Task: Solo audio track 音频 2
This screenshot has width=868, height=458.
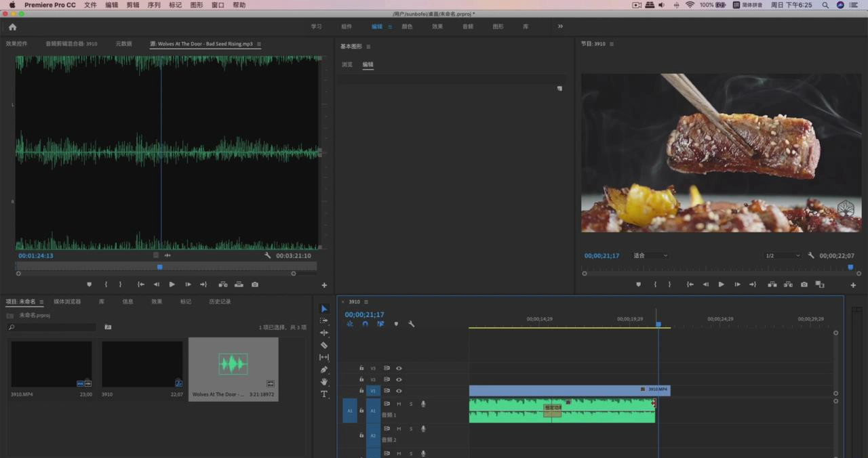Action: click(x=410, y=429)
